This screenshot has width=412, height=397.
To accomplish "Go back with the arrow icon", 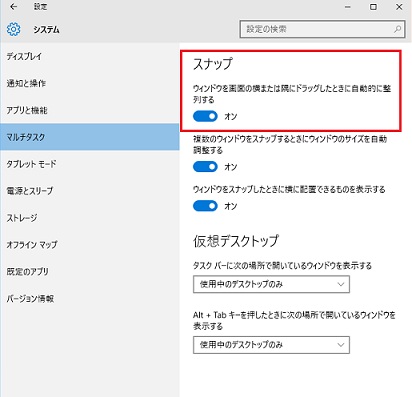I will (13, 7).
